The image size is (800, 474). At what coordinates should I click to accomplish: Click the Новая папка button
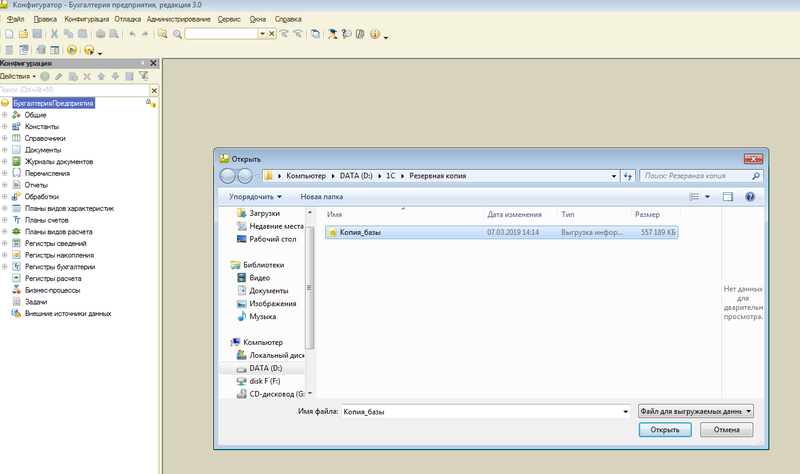pyautogui.click(x=321, y=196)
